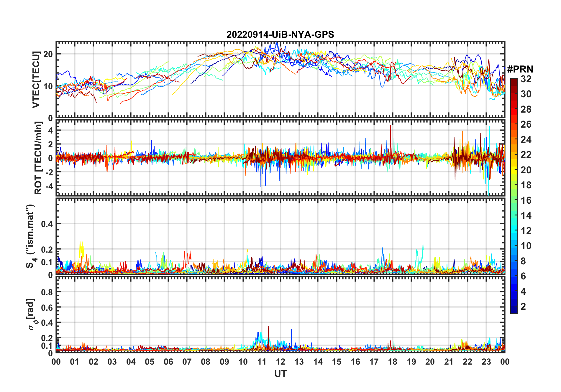The image size is (561, 392).
Task: Click x-axis hour tick 03
Action: point(112,362)
